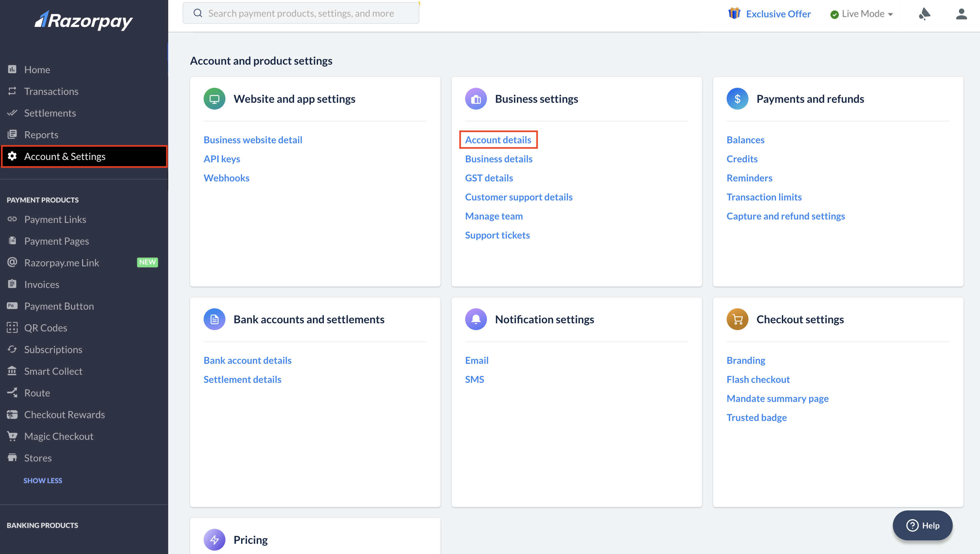Open GST details link
980x554 pixels.
pos(489,178)
